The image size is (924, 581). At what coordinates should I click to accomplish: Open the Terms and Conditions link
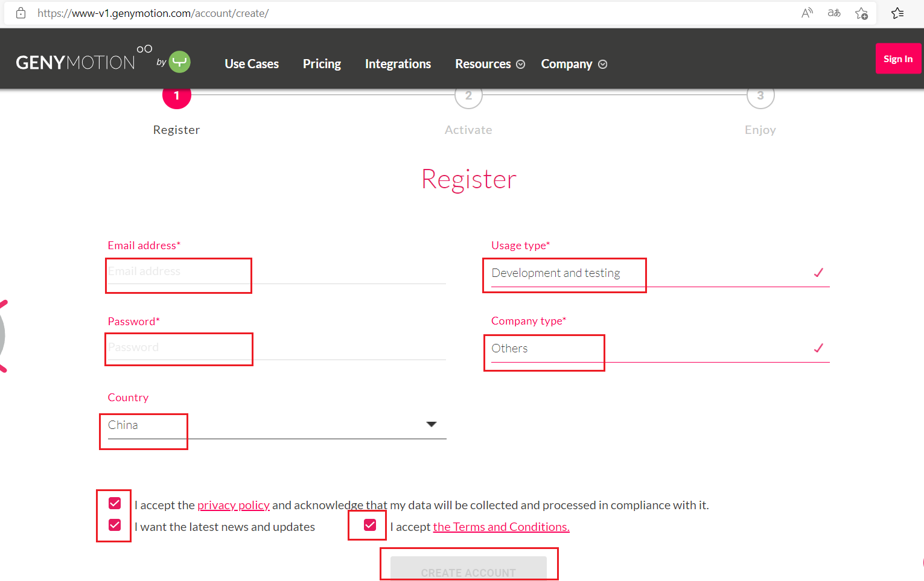501,527
